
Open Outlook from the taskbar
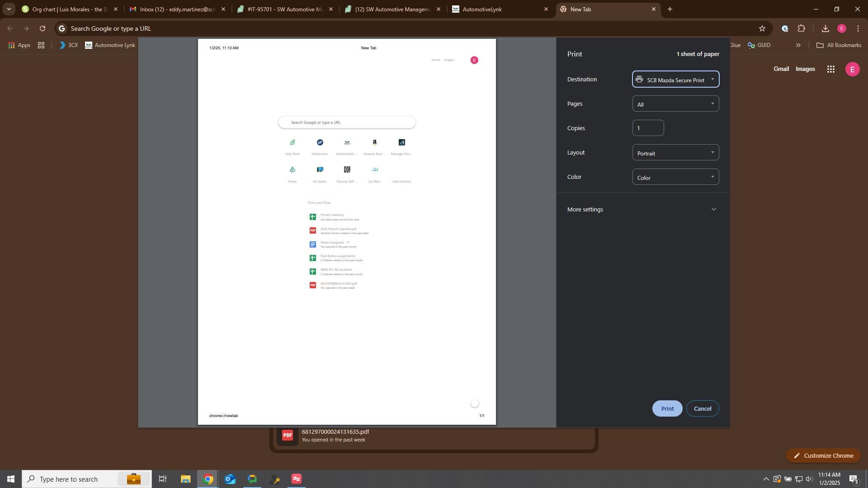point(230,479)
